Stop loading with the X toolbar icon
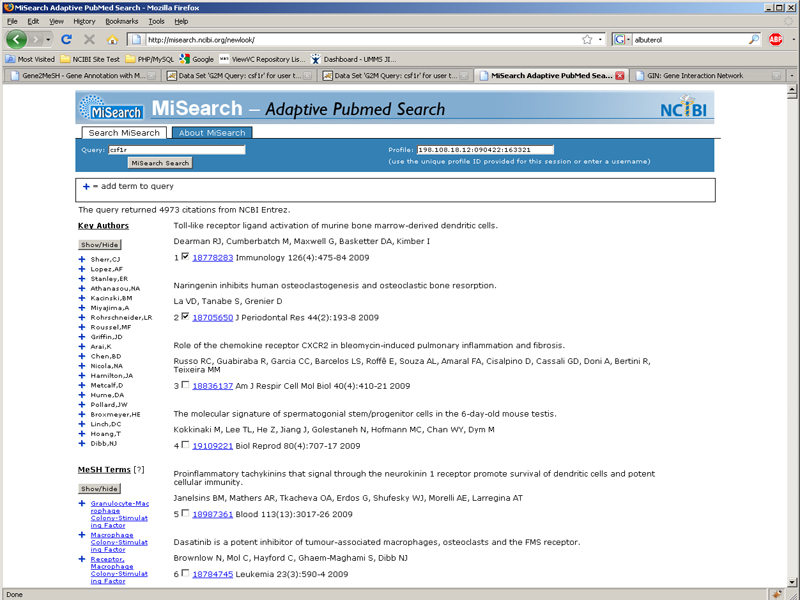 pyautogui.click(x=89, y=39)
